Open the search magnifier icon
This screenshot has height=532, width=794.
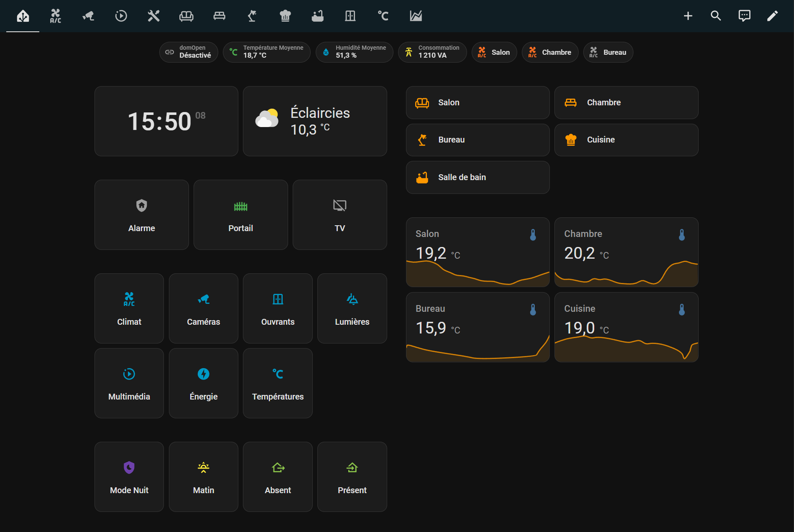coord(716,16)
